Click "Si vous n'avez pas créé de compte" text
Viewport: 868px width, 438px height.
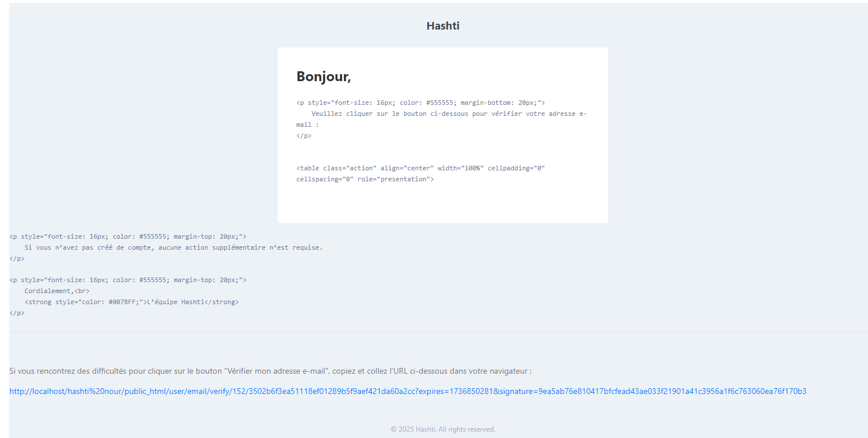point(173,247)
